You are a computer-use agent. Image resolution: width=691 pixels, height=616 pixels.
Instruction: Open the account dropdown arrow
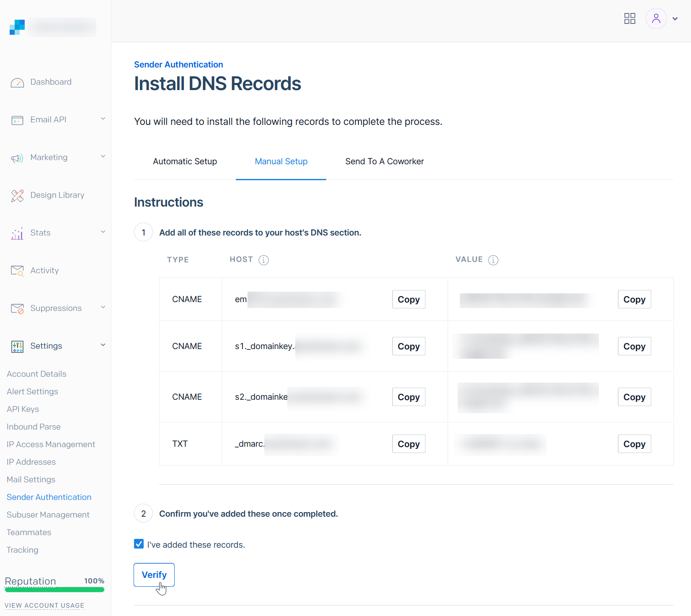pyautogui.click(x=675, y=19)
